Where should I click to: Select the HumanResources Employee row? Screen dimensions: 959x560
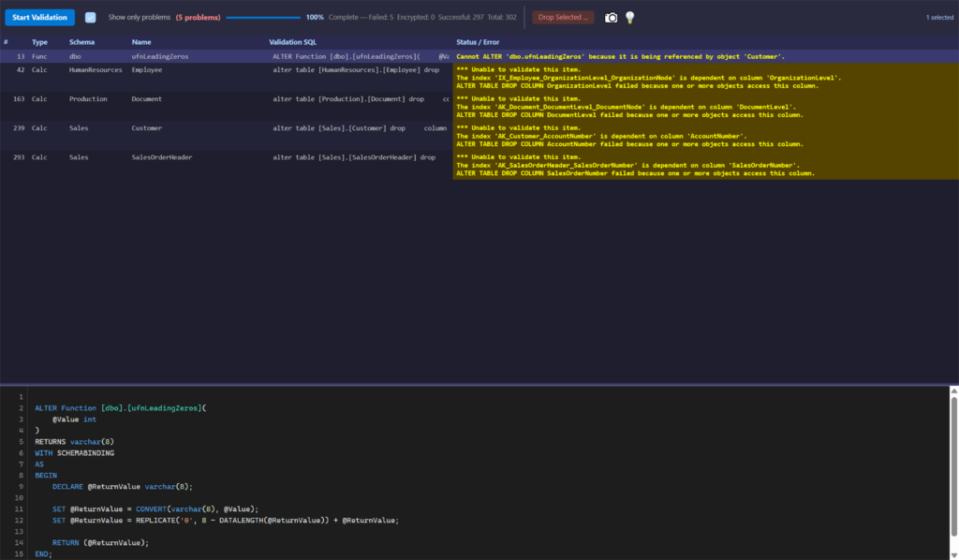click(479, 78)
